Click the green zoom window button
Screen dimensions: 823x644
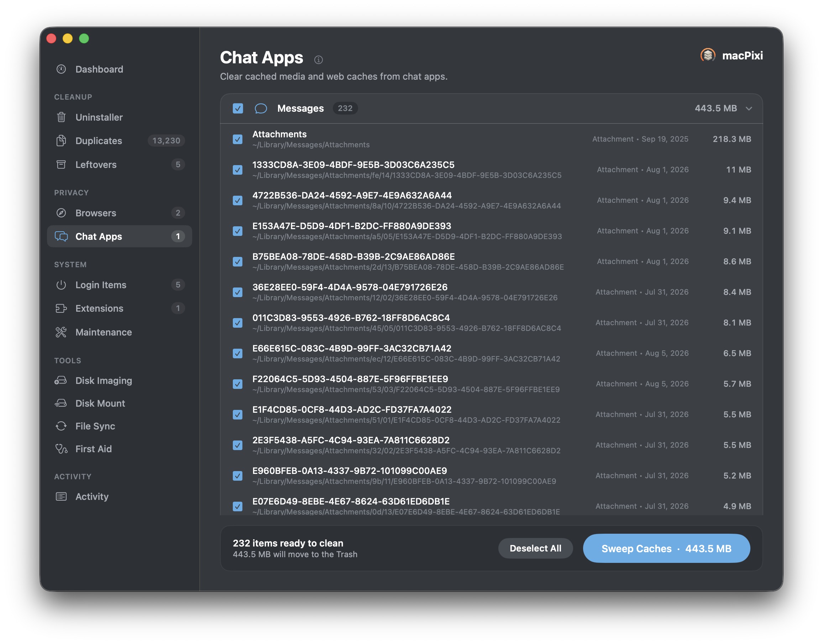(x=84, y=38)
